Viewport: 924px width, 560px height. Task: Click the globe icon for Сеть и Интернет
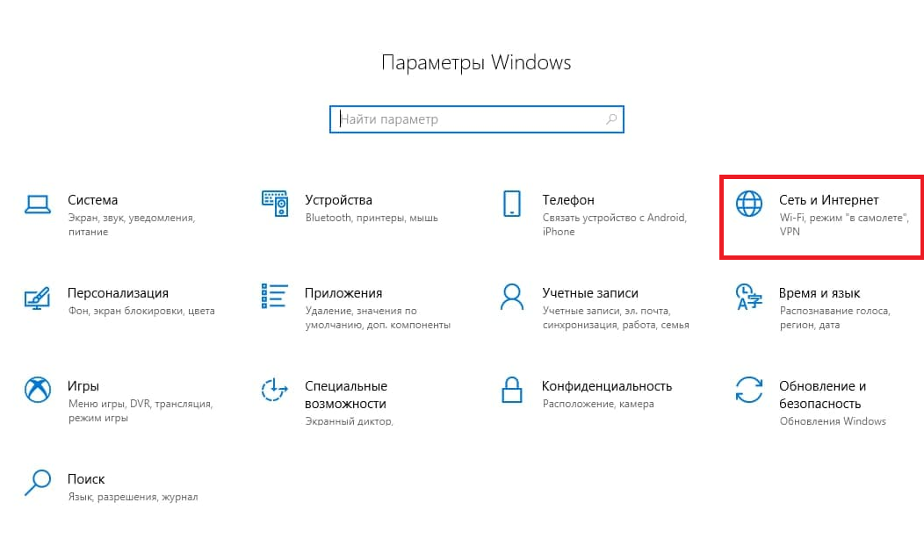click(x=749, y=204)
